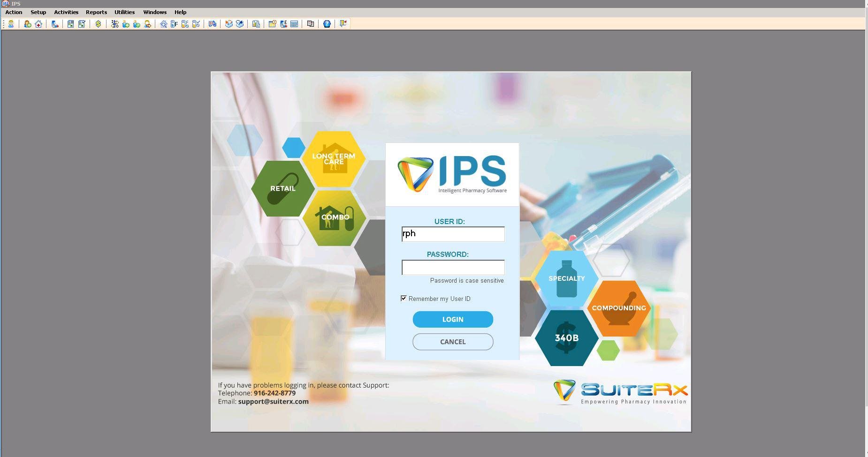Click the bottle with letter E icon
868x457 pixels.
point(283,24)
